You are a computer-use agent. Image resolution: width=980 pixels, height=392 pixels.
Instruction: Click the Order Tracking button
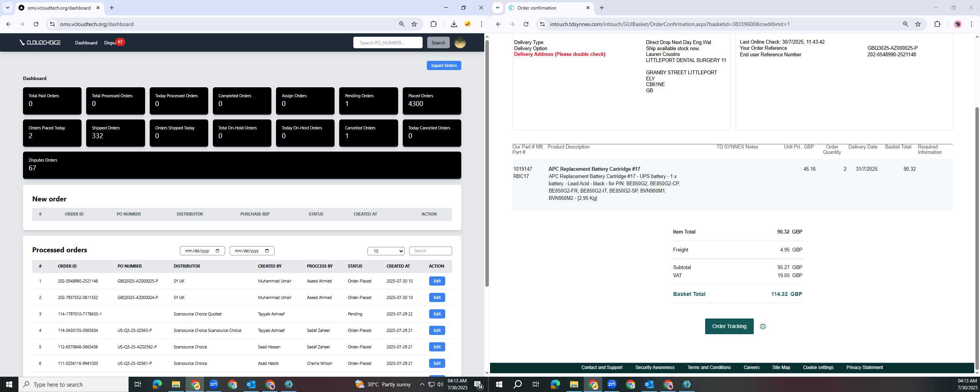[x=729, y=326]
